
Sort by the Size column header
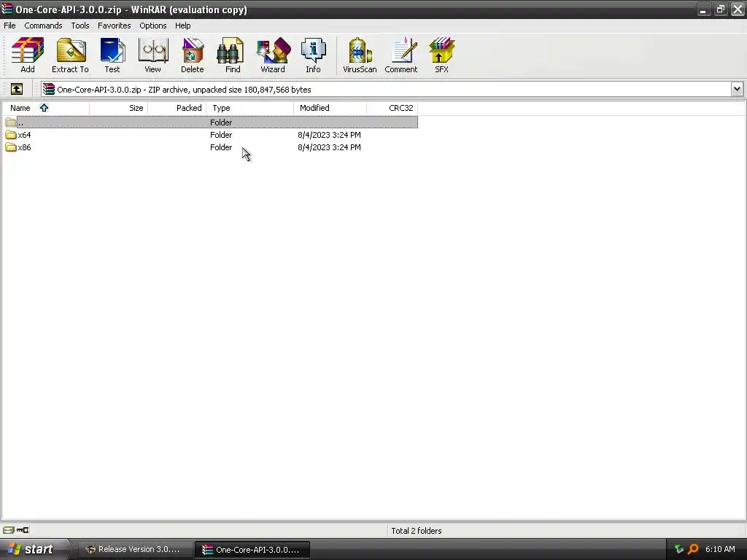pyautogui.click(x=118, y=108)
